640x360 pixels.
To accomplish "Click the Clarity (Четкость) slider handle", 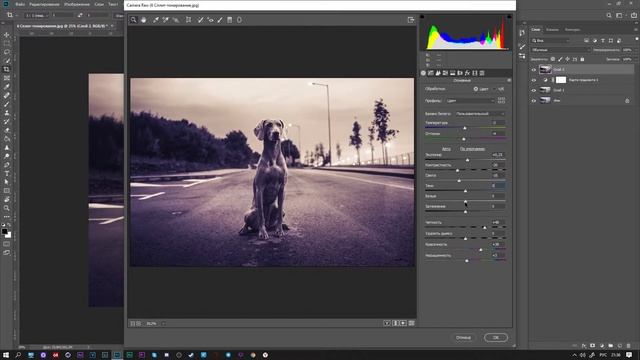I will click(484, 227).
